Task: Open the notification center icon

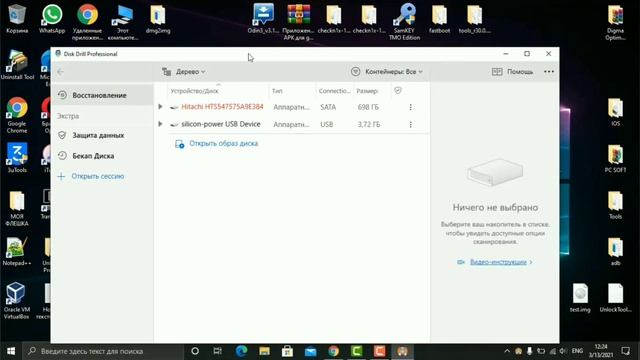Action: pos(626,351)
